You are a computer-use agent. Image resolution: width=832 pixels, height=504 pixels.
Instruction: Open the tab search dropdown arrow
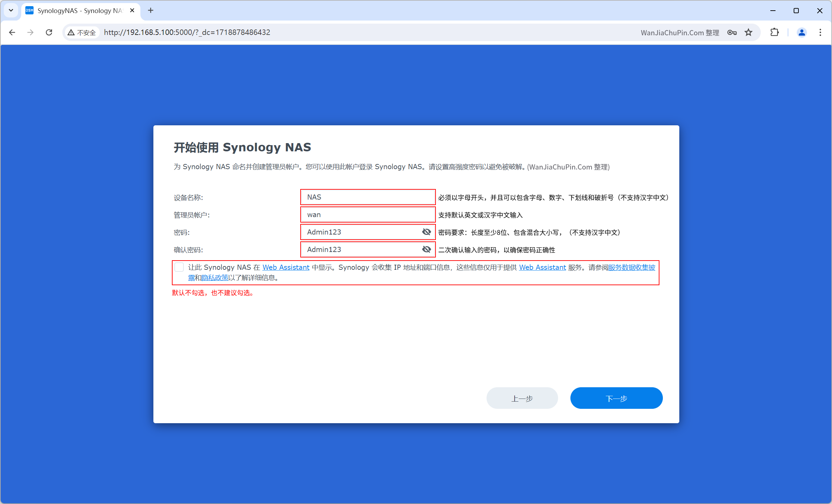(11, 10)
